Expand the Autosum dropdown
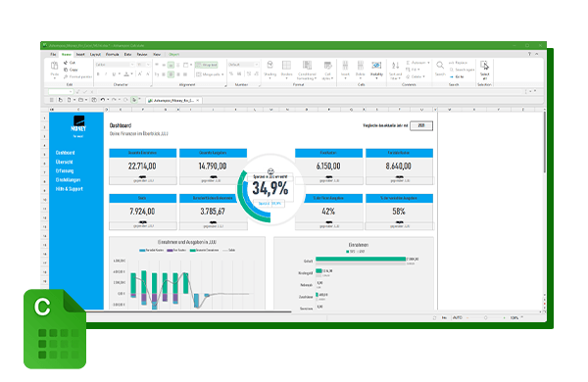588x382 pixels. click(428, 63)
